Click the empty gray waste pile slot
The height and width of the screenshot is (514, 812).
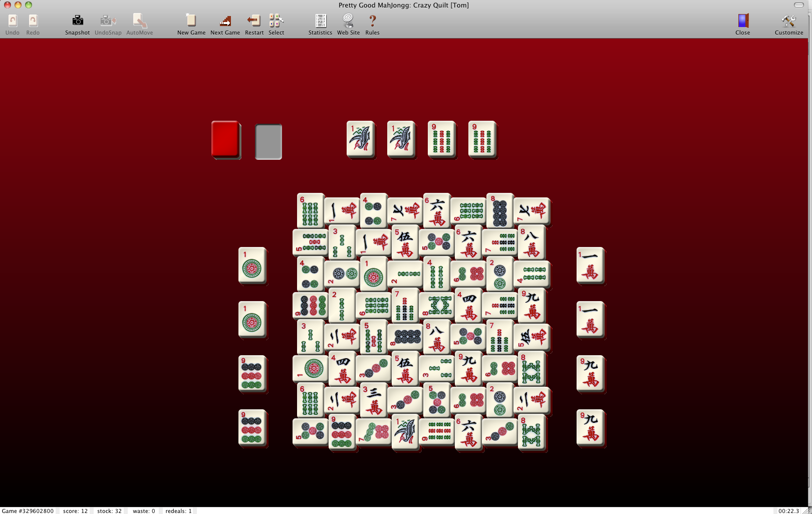[x=268, y=142]
